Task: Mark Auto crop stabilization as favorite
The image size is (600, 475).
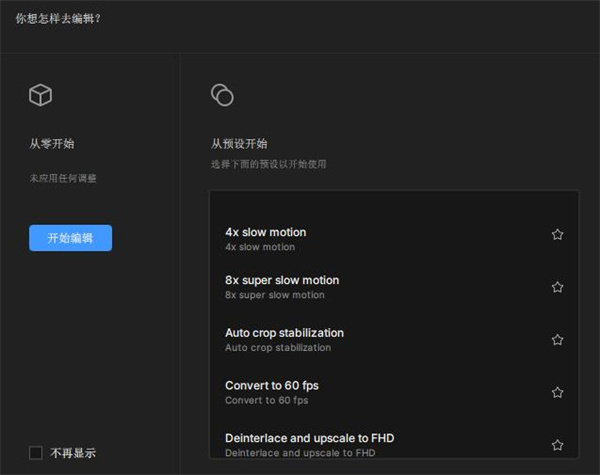Action: point(557,340)
